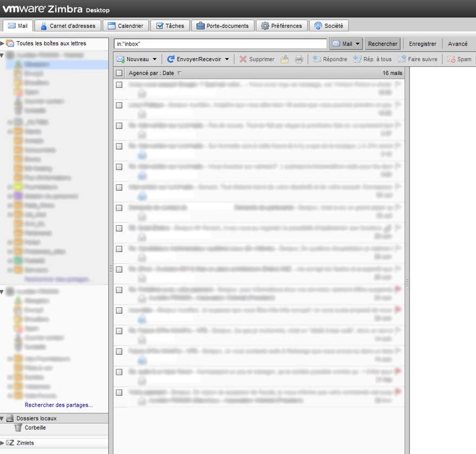This screenshot has width=476, height=454.
Task: Click the move-to-folder icon
Action: (284, 59)
